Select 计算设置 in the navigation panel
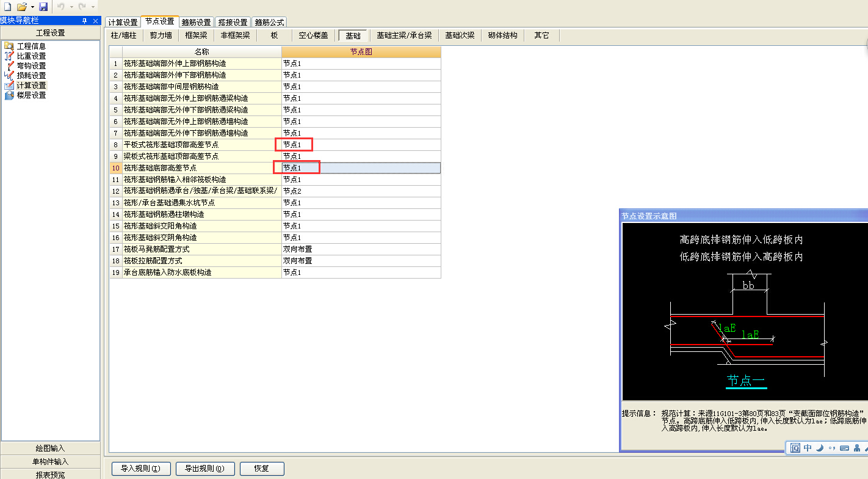This screenshot has width=868, height=479. pyautogui.click(x=31, y=85)
